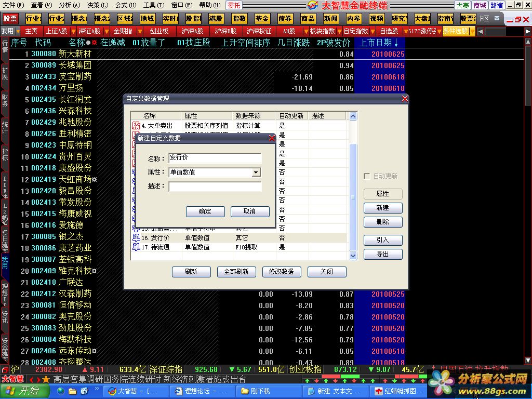
Task: Expand the arrow next to 板块指数 tab
Action: (339, 32)
